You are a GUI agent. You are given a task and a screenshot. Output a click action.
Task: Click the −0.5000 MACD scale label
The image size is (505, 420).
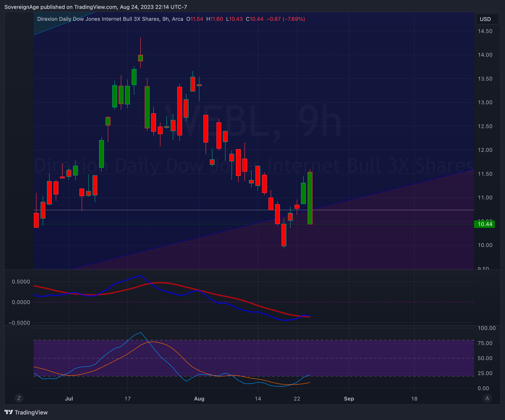point(19,323)
